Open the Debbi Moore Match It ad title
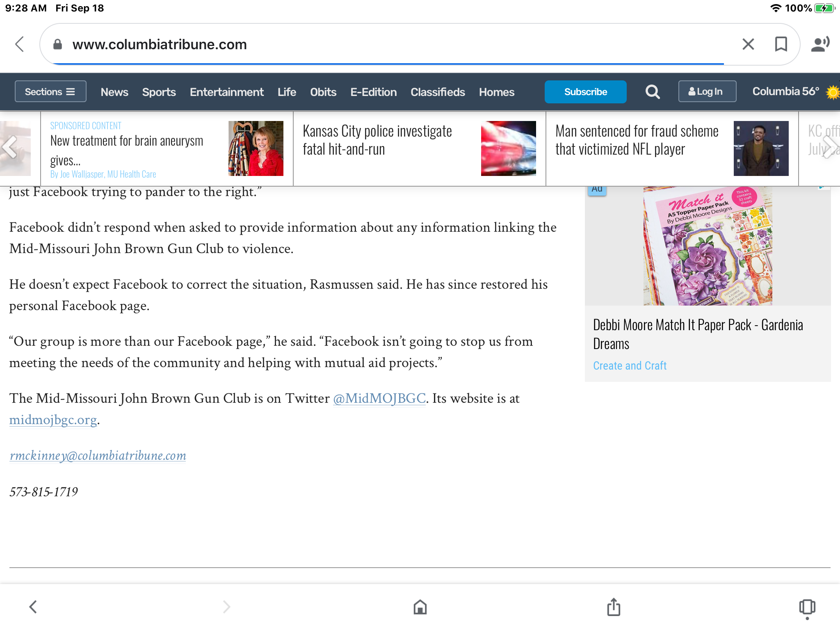Image resolution: width=840 pixels, height=630 pixels. coord(698,334)
